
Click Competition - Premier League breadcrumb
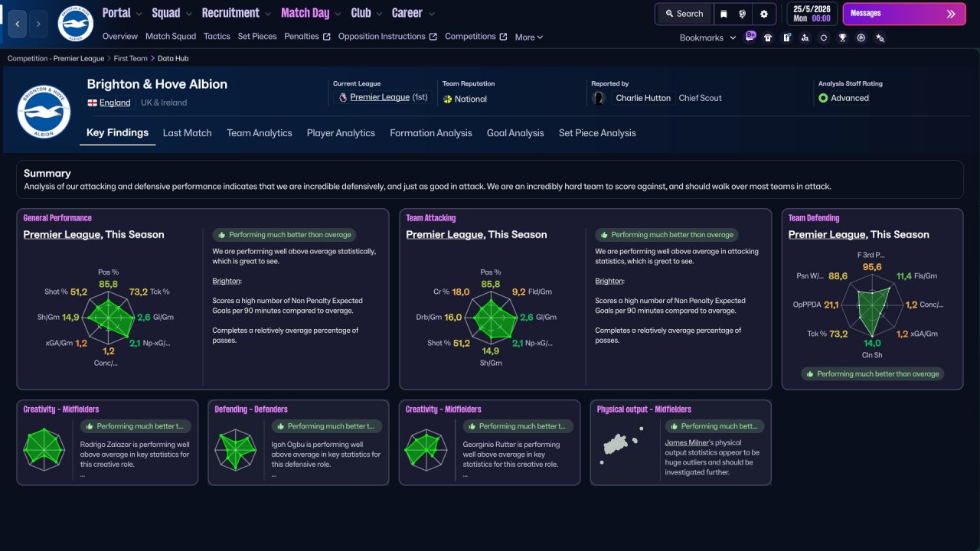(56, 58)
